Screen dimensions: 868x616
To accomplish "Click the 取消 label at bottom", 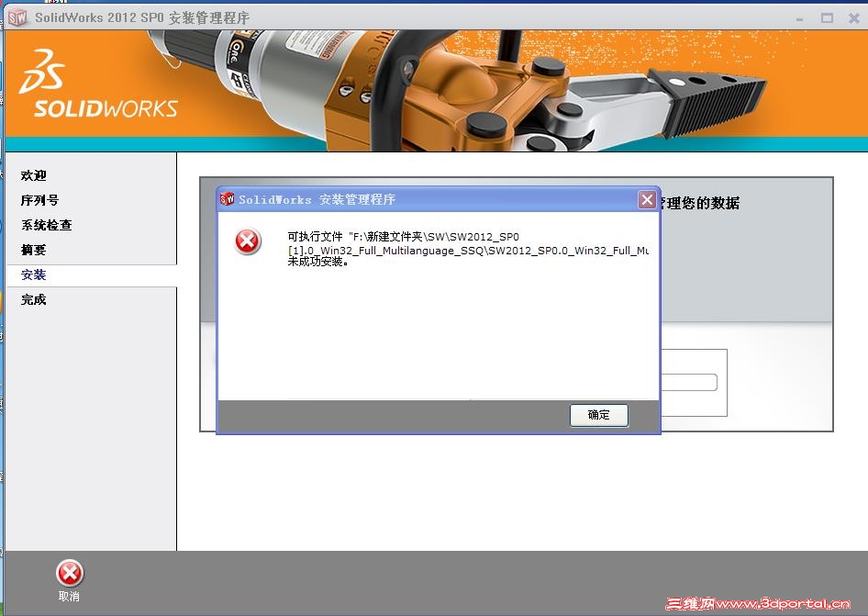I will [x=69, y=597].
